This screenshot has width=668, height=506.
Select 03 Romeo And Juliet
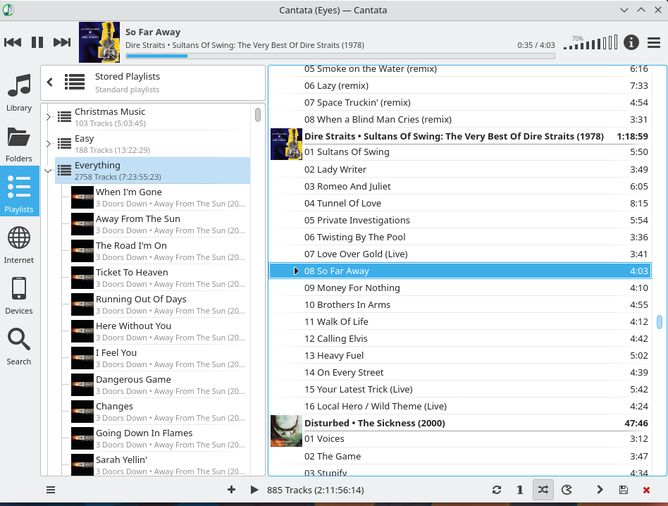click(x=460, y=186)
